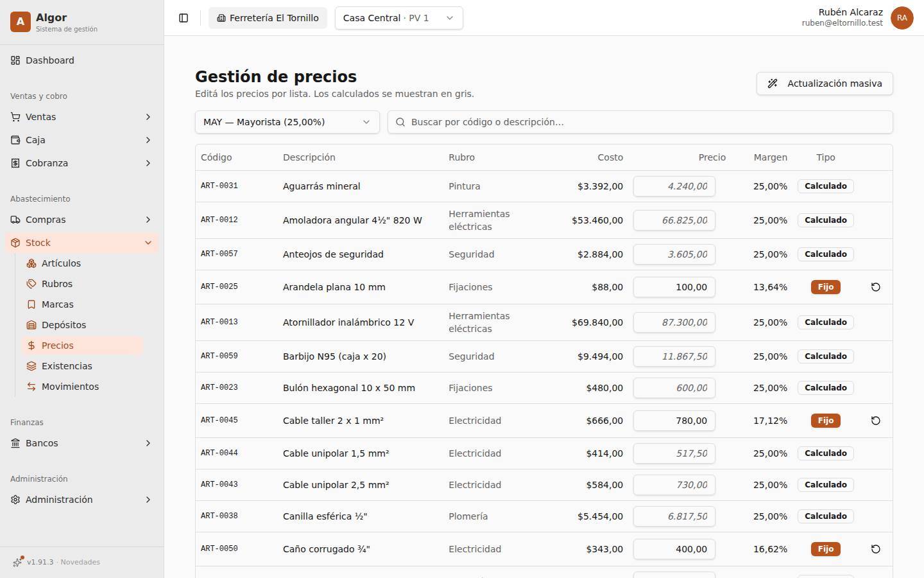Viewport: 924px width, 578px height.
Task: Click the Depósitos warehouse icon
Action: pos(31,325)
